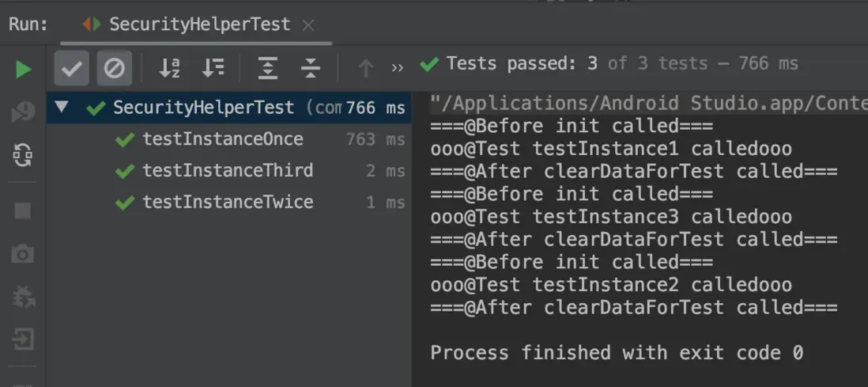Toggle auto-test rerun icon in sidebar
Image resolution: width=868 pixels, height=387 pixels.
coord(23,155)
